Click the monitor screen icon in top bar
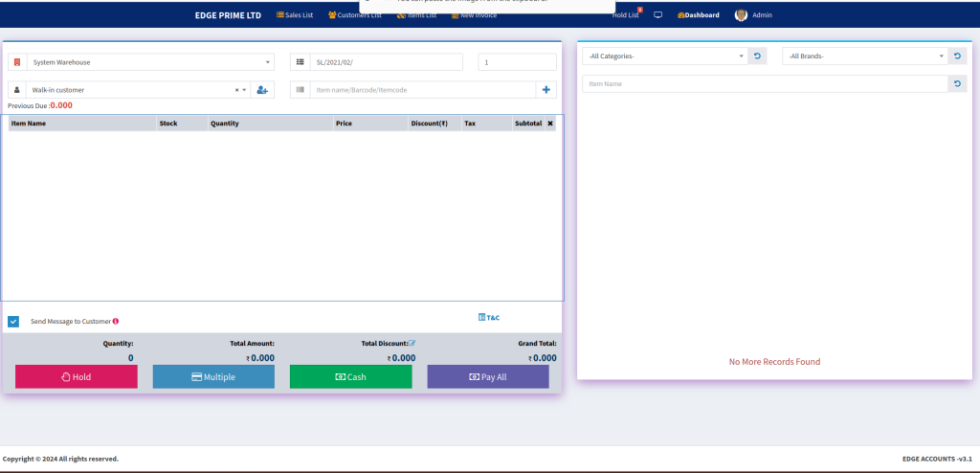This screenshot has width=980, height=473. pos(657,15)
